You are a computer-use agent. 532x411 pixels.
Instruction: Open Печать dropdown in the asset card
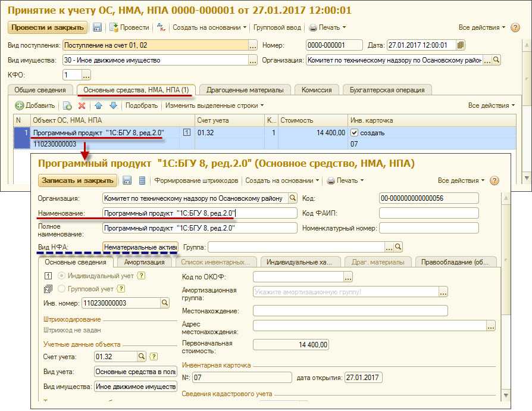pos(345,180)
